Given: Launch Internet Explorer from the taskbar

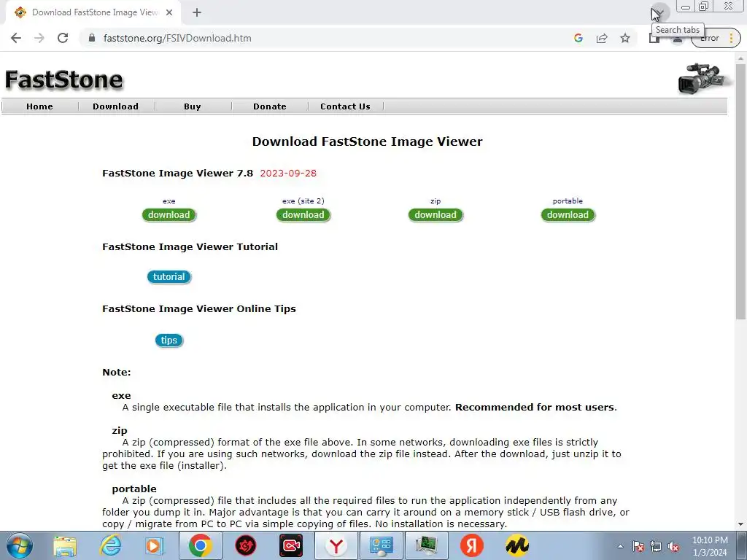Looking at the screenshot, I should pos(109,545).
